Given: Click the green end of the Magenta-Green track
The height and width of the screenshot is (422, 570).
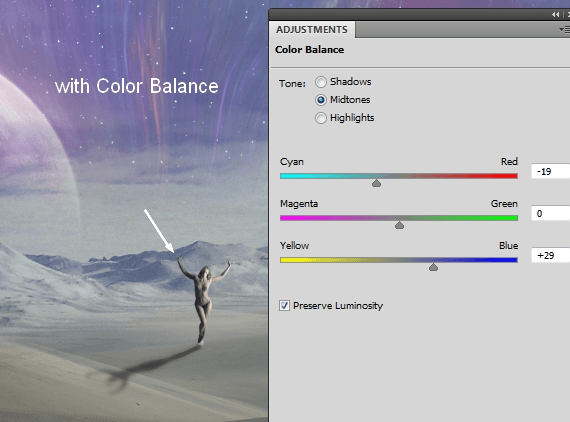Looking at the screenshot, I should [x=512, y=218].
